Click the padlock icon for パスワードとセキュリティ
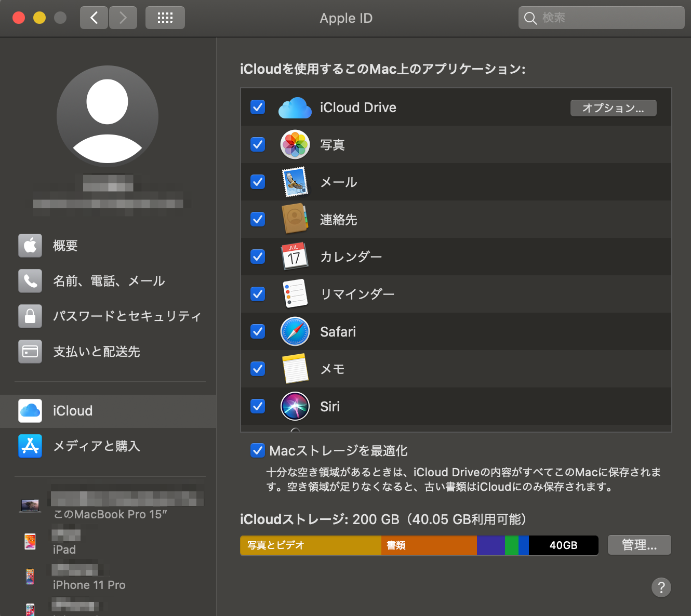This screenshot has width=691, height=616. [x=30, y=316]
